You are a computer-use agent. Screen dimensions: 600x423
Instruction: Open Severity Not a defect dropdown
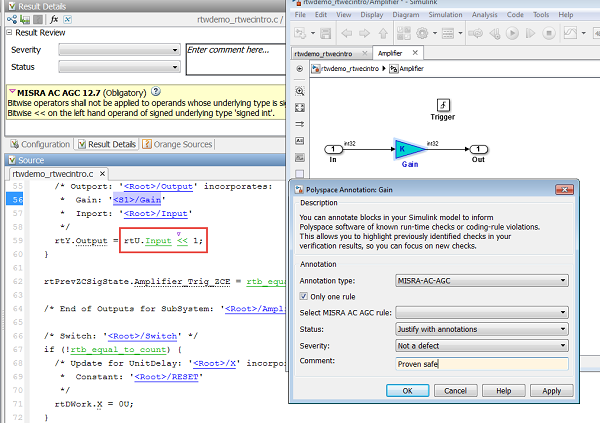coord(482,346)
